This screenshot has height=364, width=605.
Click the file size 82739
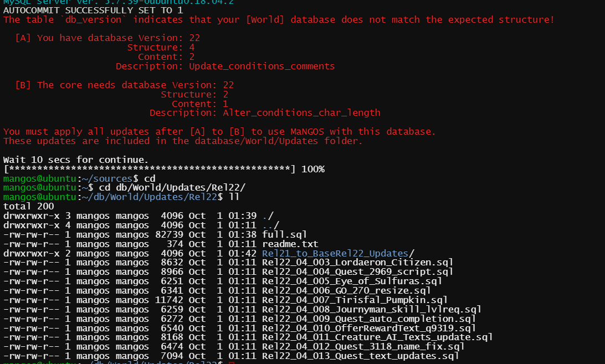pyautogui.click(x=169, y=235)
